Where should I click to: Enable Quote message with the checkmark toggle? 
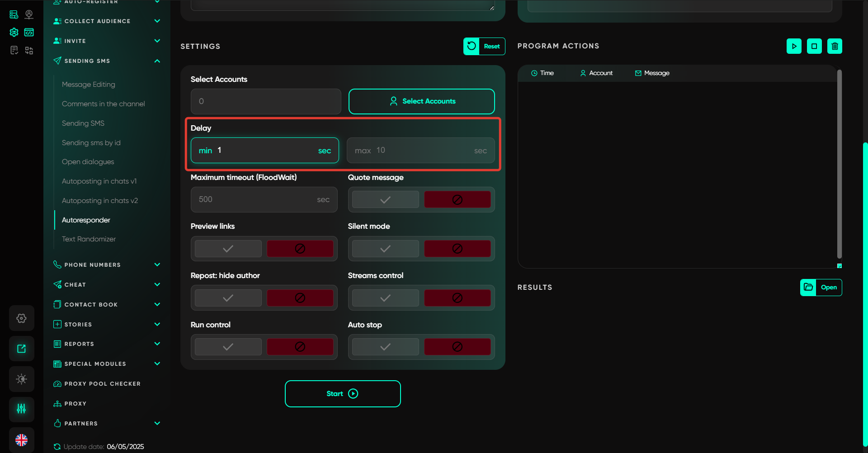(x=385, y=200)
